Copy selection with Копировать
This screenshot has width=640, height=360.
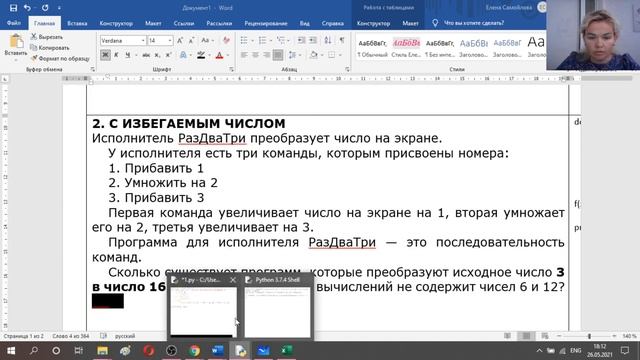pyautogui.click(x=50, y=48)
